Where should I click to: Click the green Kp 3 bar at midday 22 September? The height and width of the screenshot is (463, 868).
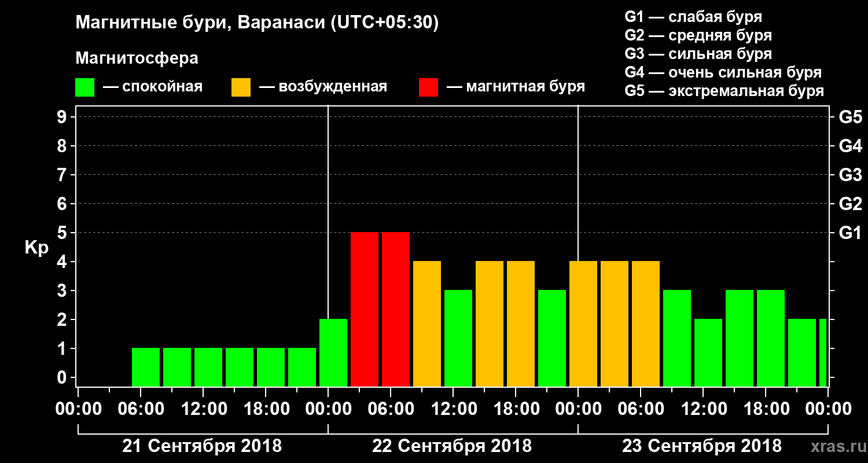(458, 338)
